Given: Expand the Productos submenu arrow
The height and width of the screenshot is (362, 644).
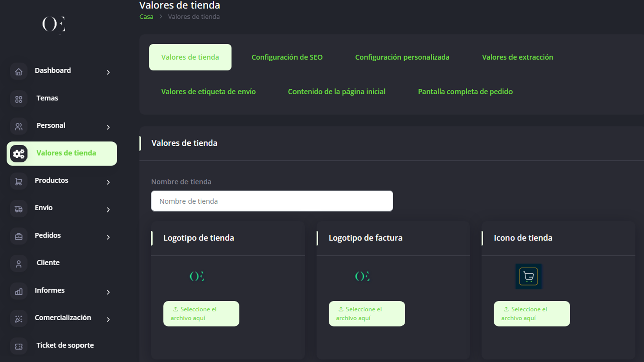Looking at the screenshot, I should [x=108, y=182].
